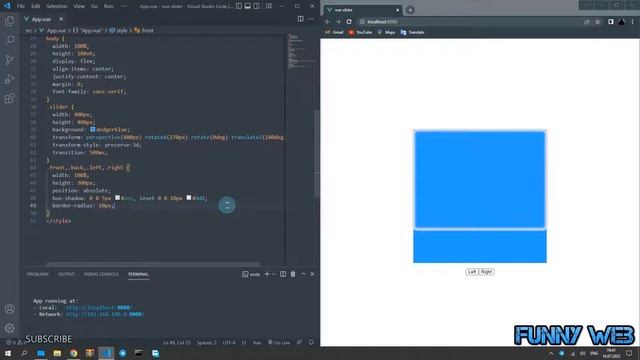Open the Network address link in terminal
This screenshot has width=640, height=360.
[x=105, y=314]
